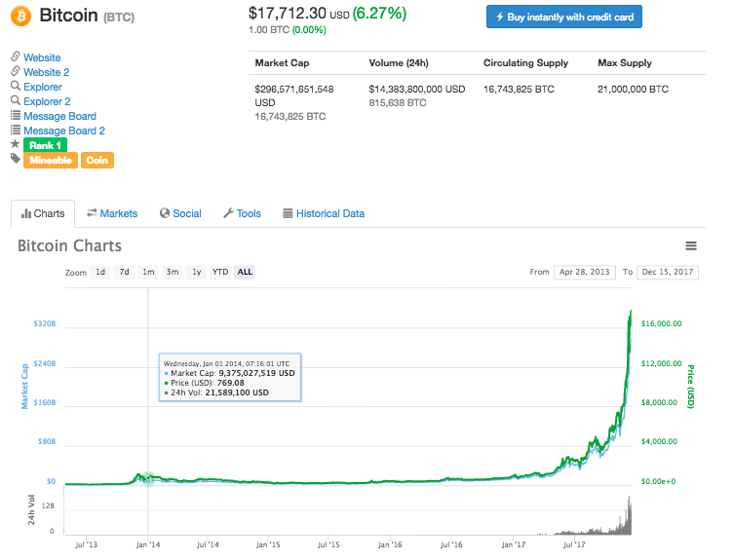Switch to the Social tab
This screenshot has height=560, width=733.
pyautogui.click(x=180, y=213)
